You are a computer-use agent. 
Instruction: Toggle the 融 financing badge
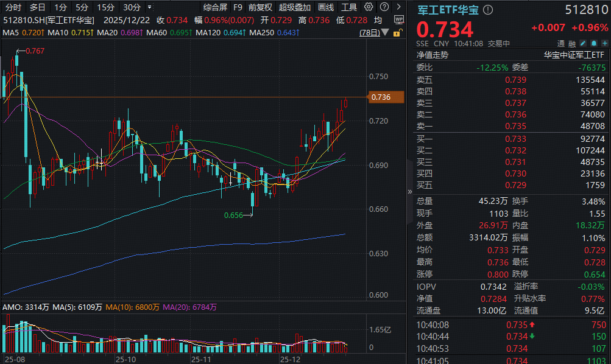point(571,43)
